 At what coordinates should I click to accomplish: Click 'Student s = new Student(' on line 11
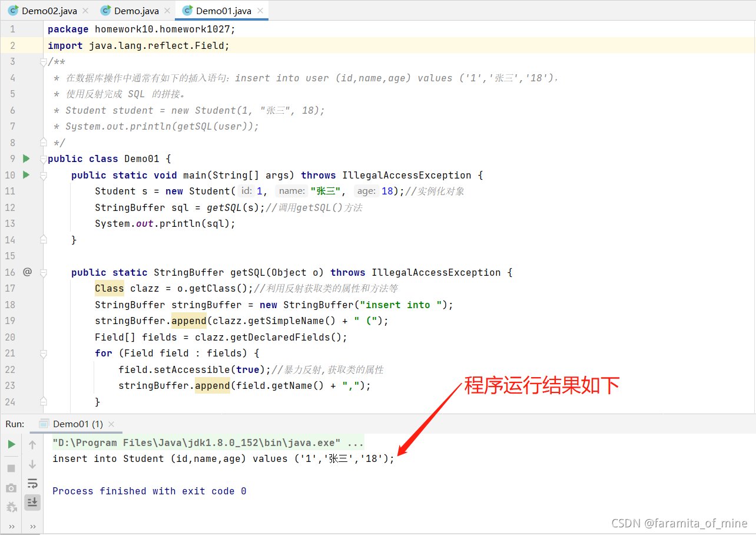[165, 191]
